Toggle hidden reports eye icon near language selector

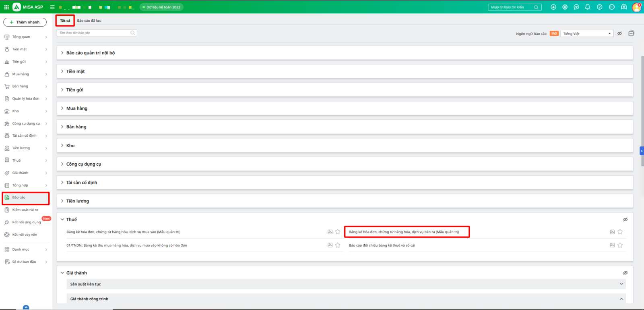tap(619, 33)
